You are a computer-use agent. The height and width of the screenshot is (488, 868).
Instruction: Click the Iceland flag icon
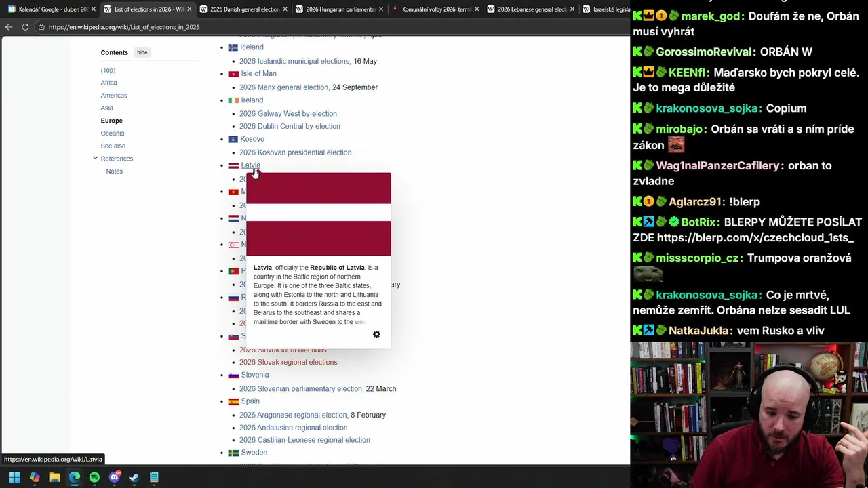coord(233,47)
